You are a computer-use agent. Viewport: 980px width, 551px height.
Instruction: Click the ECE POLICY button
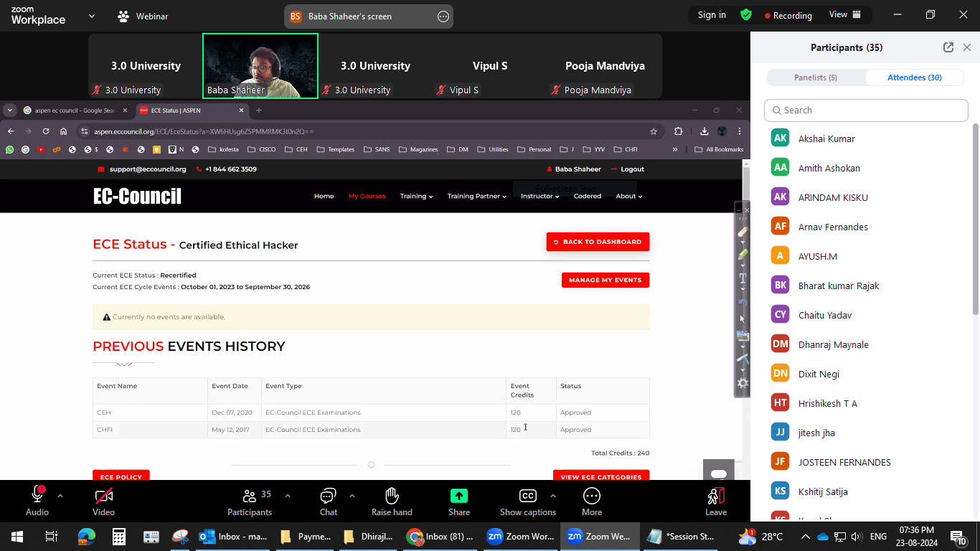[x=121, y=476]
